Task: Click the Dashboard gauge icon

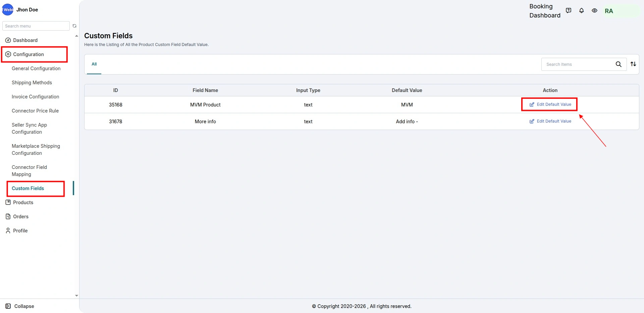Action: click(8, 40)
